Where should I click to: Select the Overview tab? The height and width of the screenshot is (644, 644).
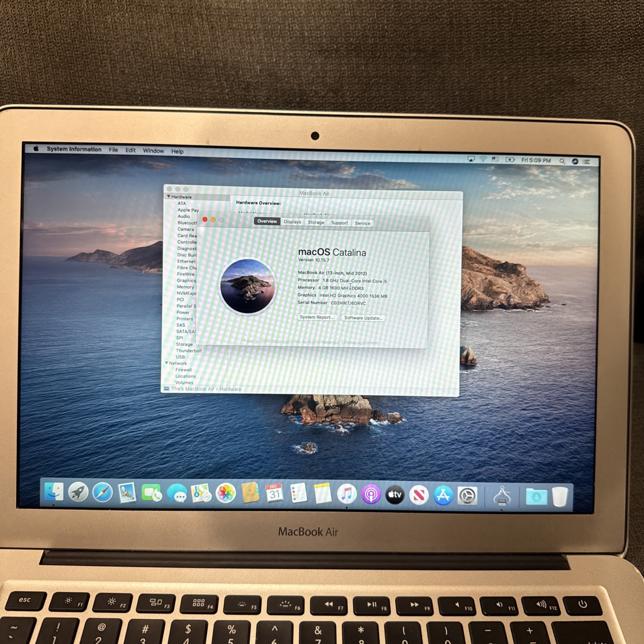[267, 221]
